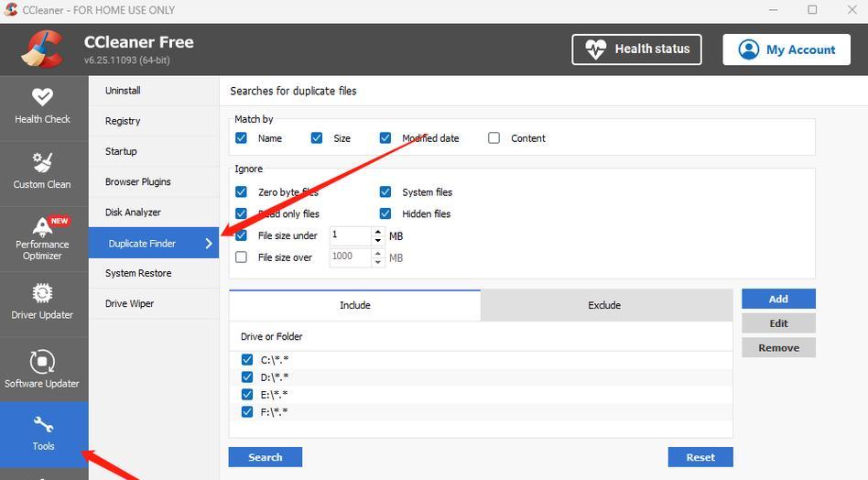This screenshot has height=480, width=868.
Task: Minimize the CCleaner window
Action: click(774, 10)
